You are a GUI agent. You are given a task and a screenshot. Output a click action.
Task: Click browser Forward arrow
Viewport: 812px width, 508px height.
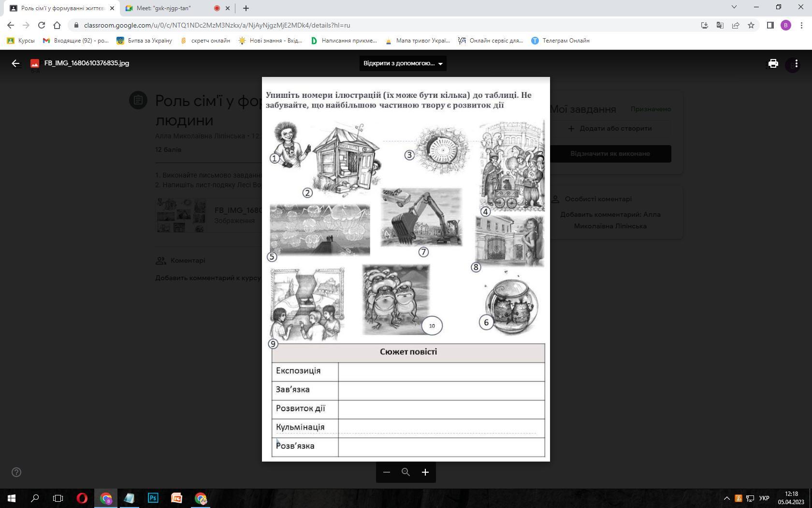coord(26,25)
